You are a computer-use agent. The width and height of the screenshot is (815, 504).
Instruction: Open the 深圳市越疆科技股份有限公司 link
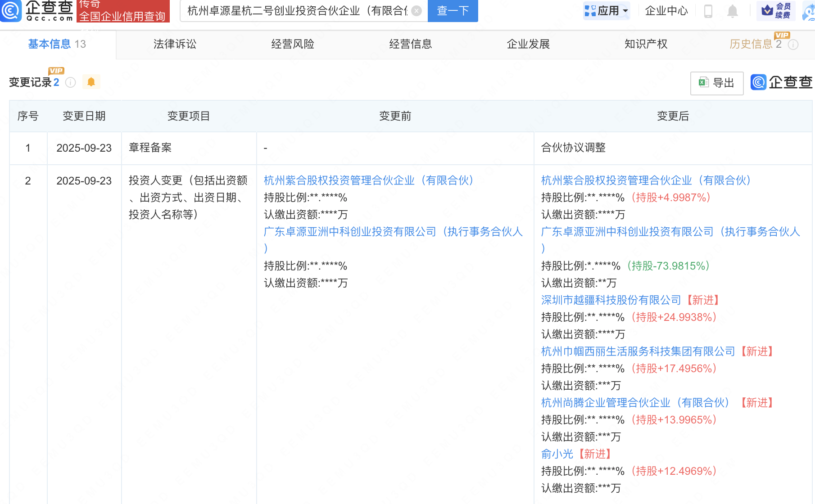[x=611, y=300]
